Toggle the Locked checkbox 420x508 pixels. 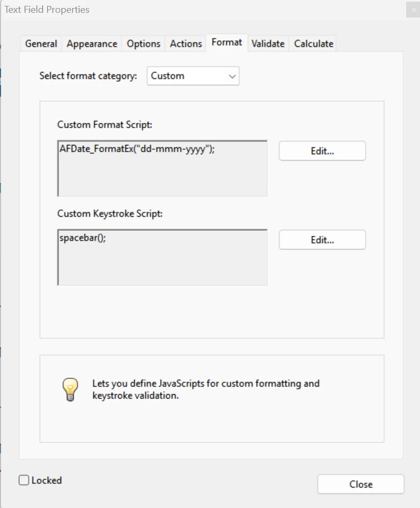click(24, 480)
